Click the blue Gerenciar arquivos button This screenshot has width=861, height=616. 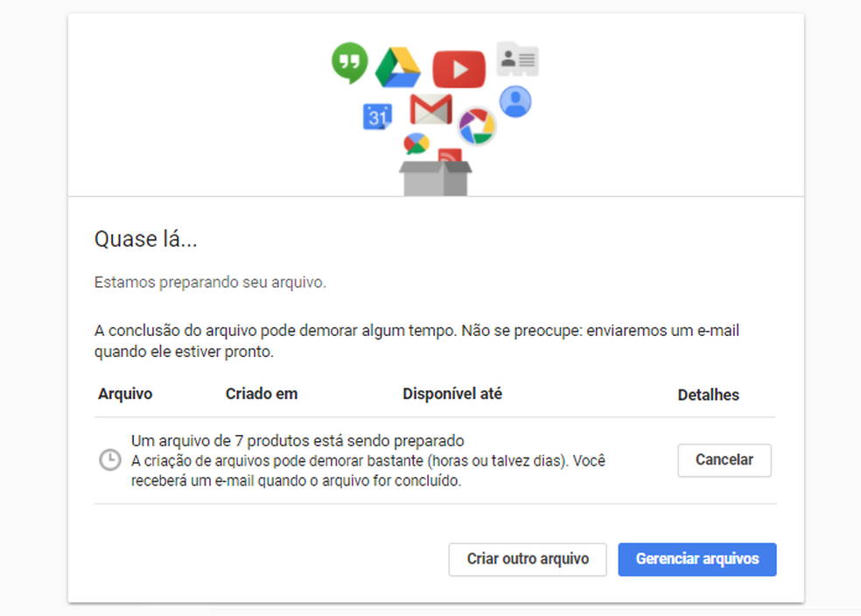tap(696, 559)
